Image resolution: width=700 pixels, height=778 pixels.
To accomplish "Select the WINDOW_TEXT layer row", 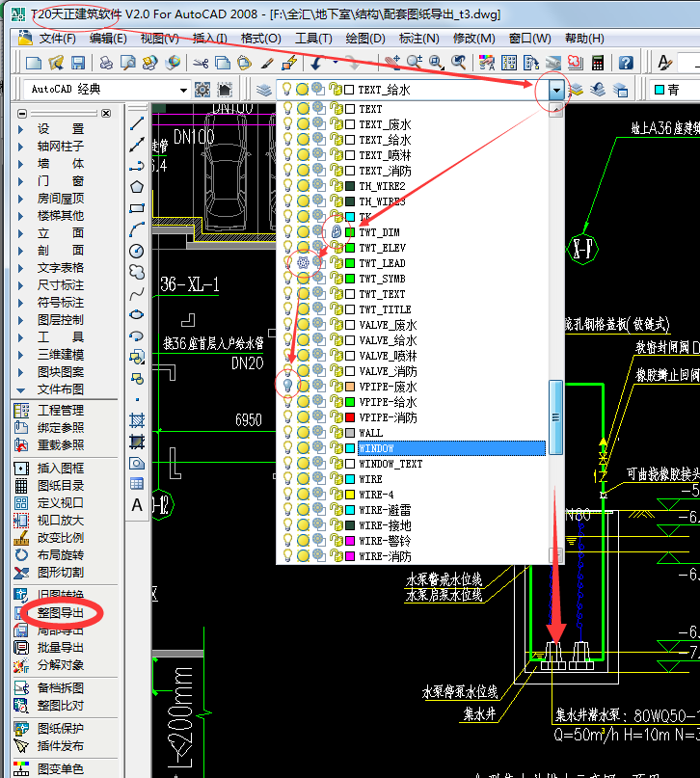I will [414, 464].
